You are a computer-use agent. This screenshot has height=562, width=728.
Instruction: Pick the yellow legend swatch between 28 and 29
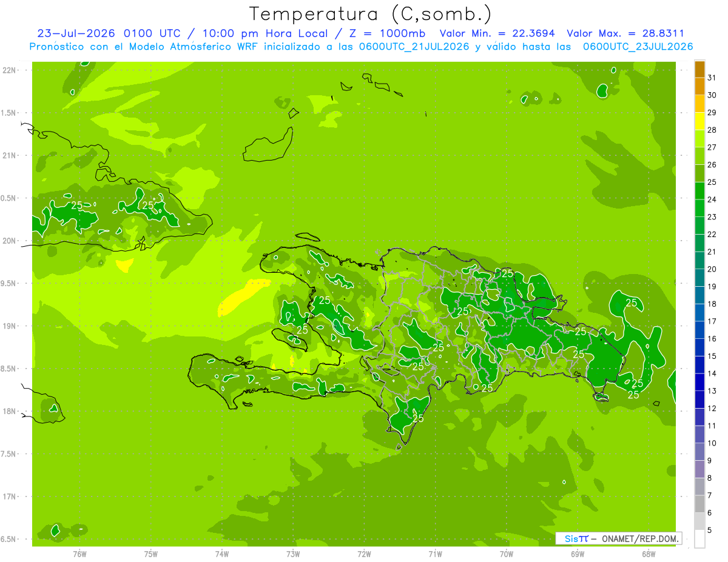(699, 121)
